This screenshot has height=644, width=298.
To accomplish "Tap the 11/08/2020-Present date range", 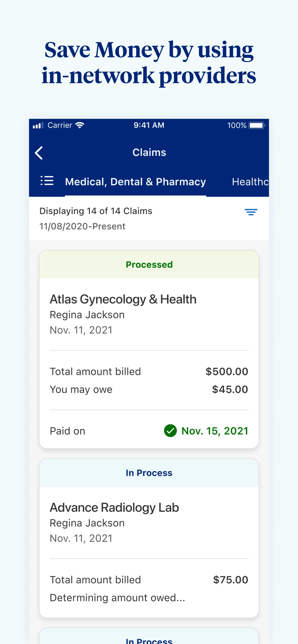I will (82, 226).
